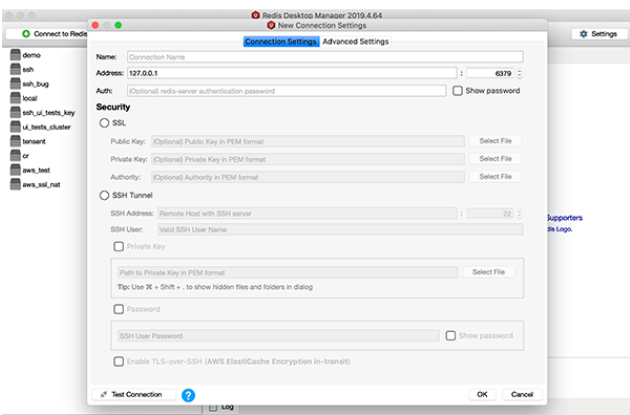The width and height of the screenshot is (630, 415).
Task: Enable Show password for Auth field
Action: (x=457, y=91)
